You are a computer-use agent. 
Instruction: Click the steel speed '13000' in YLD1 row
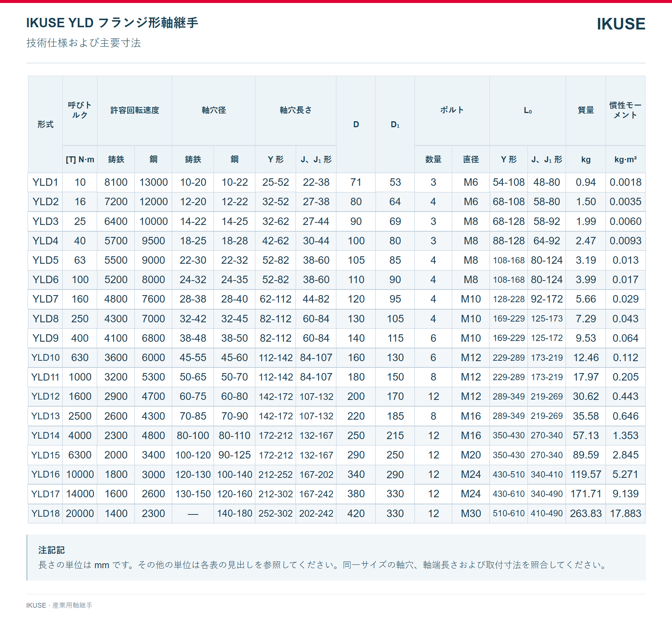click(153, 182)
